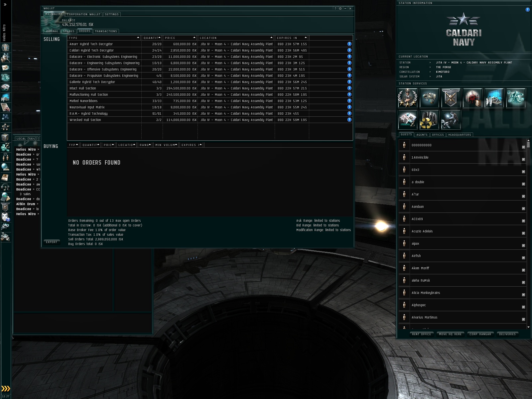
Task: Open the in-game Browser globe icon
Action: click(6, 167)
